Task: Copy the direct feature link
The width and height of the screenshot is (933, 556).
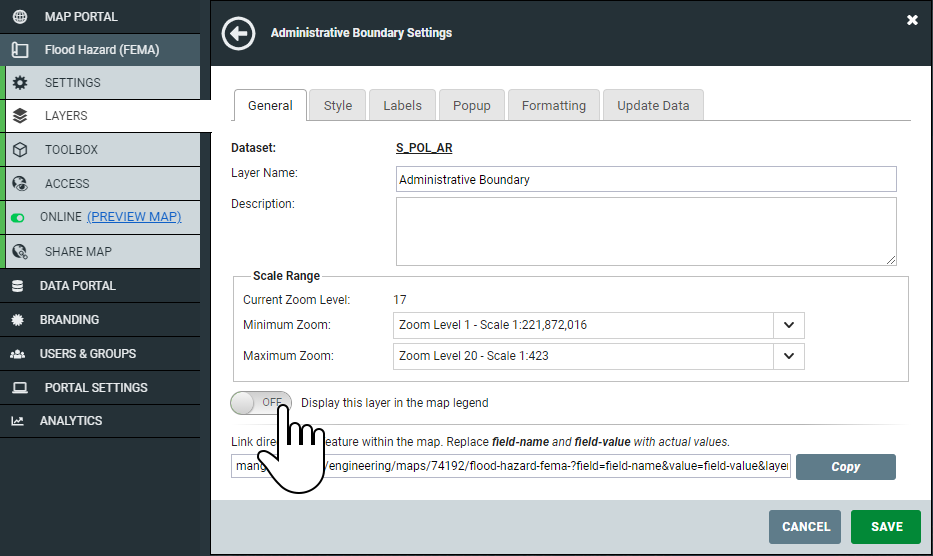Action: click(845, 467)
